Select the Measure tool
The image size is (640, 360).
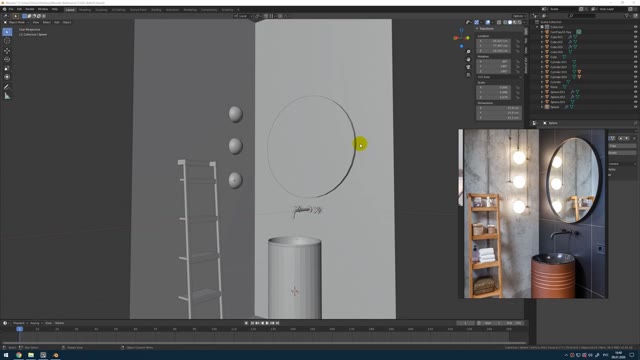pos(7,96)
